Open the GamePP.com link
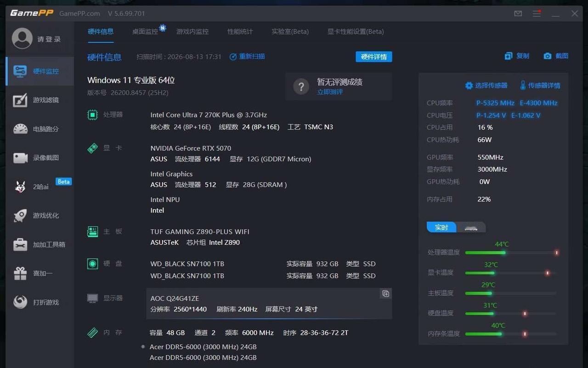Image resolution: width=588 pixels, height=368 pixels. coord(79,13)
